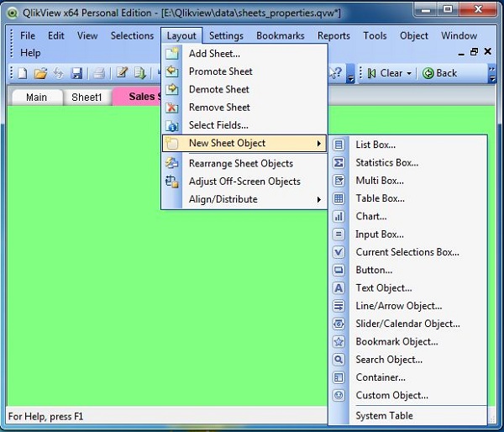Click the Bookmark Object star icon
Image resolution: width=504 pixels, height=432 pixels.
click(339, 341)
